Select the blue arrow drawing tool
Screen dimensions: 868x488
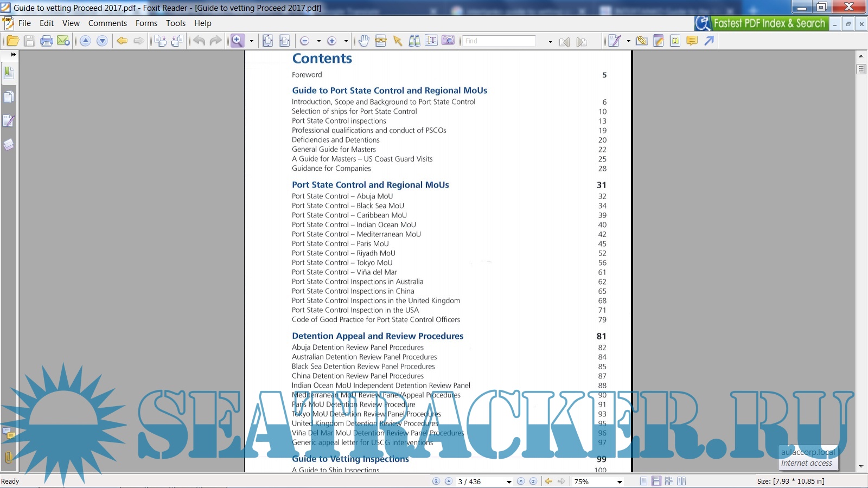click(x=709, y=41)
